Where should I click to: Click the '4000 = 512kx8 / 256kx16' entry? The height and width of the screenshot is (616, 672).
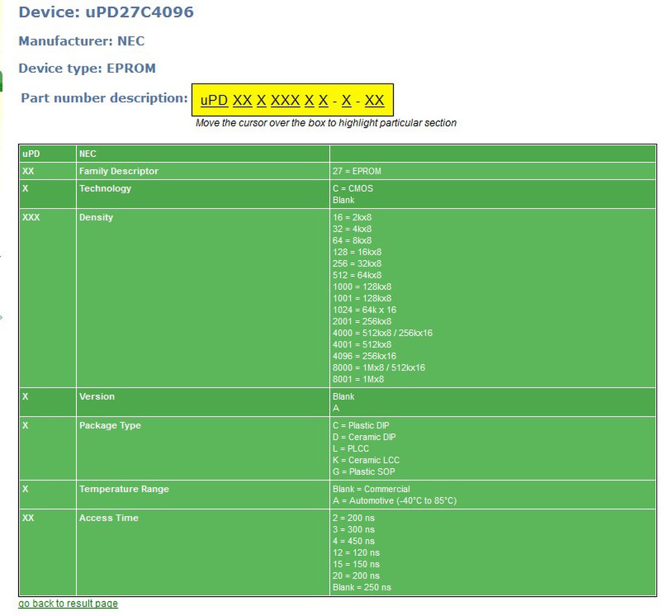(382, 333)
